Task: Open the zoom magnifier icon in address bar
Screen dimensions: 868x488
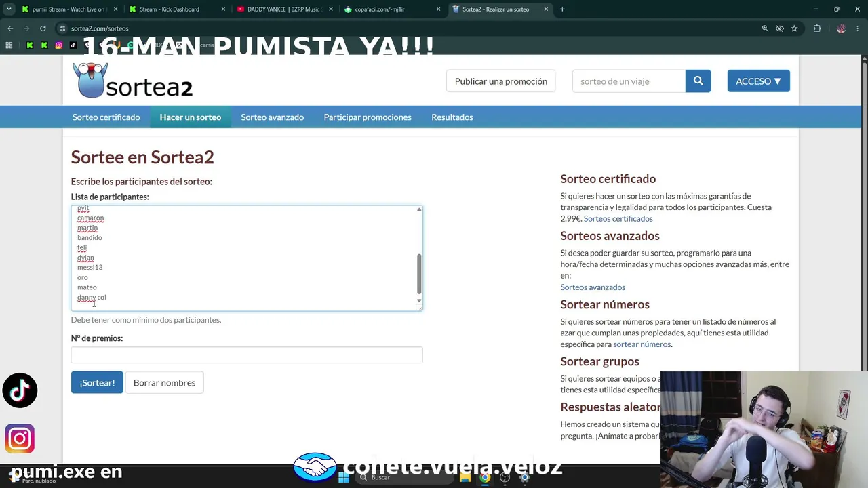Action: pyautogui.click(x=765, y=28)
